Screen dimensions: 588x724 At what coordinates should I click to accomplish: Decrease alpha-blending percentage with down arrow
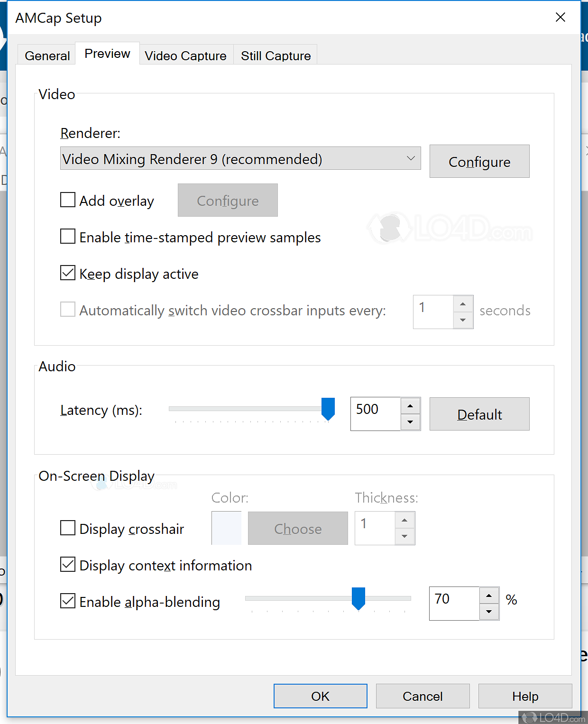click(x=489, y=612)
